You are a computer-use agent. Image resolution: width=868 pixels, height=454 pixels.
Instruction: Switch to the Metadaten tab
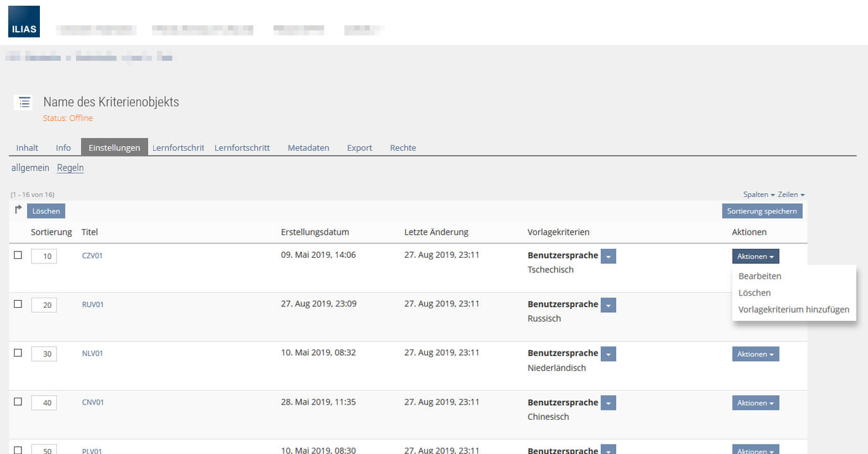pos(308,148)
